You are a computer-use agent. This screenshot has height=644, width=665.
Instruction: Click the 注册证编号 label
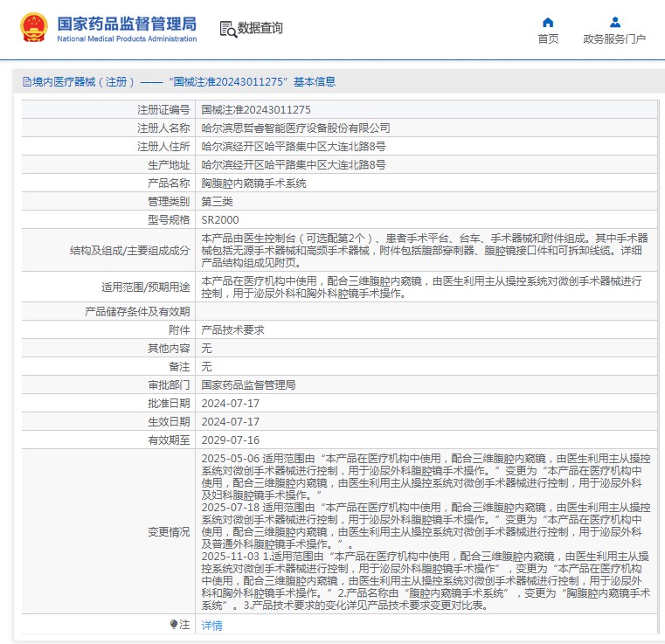[x=163, y=110]
